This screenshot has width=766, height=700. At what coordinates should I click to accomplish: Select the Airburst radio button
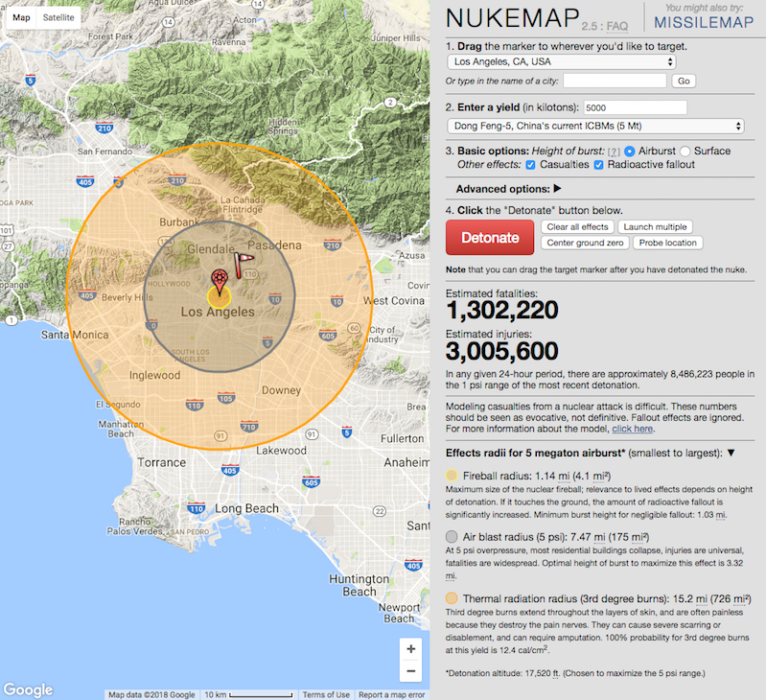click(x=630, y=152)
